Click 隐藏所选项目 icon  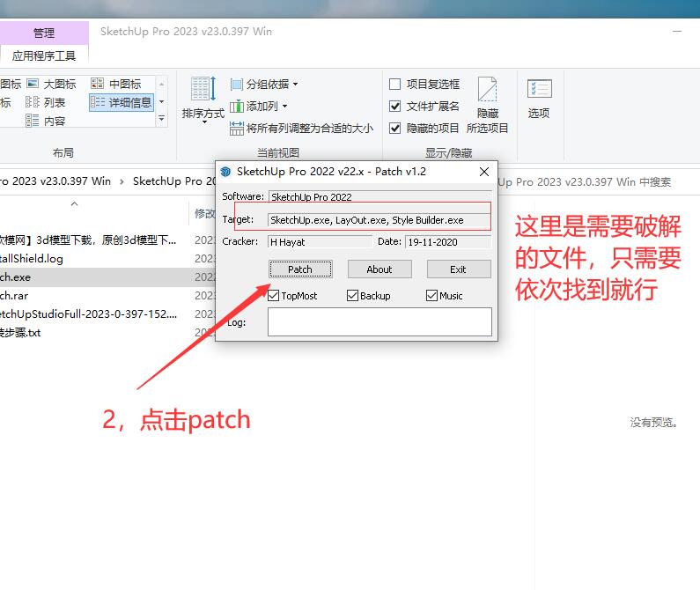488,105
